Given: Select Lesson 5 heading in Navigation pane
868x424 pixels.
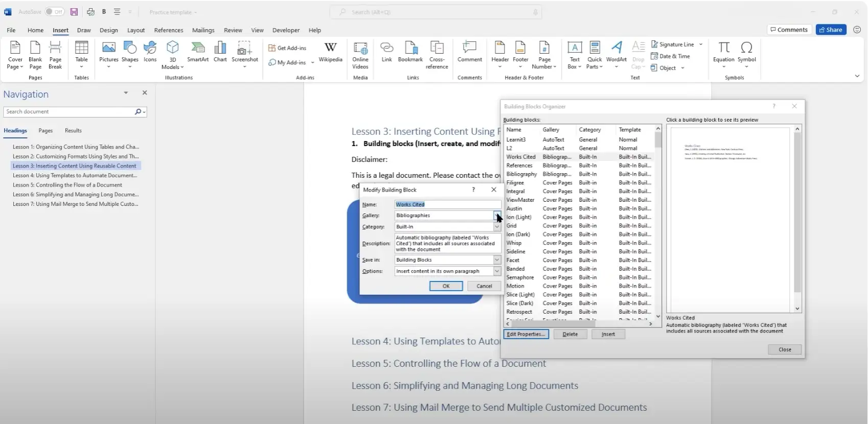Looking at the screenshot, I should click(67, 185).
